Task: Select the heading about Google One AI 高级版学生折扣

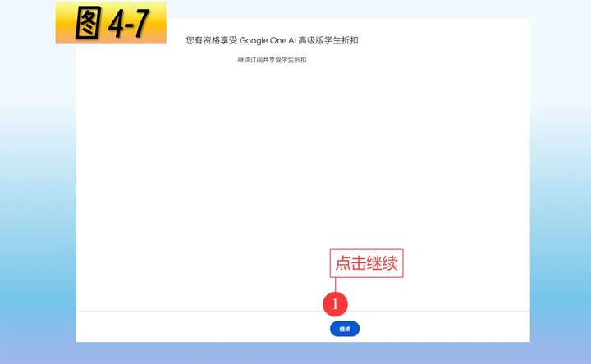Action: coord(272,40)
